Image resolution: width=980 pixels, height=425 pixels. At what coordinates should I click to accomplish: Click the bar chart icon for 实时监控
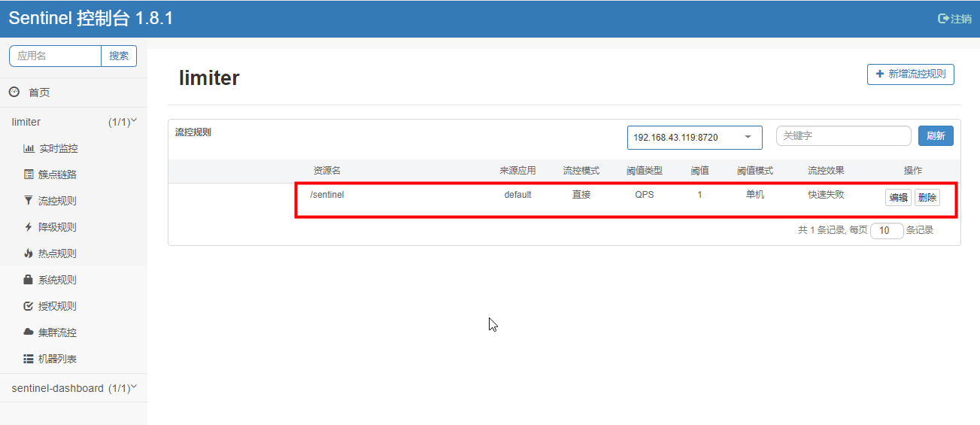(x=29, y=148)
